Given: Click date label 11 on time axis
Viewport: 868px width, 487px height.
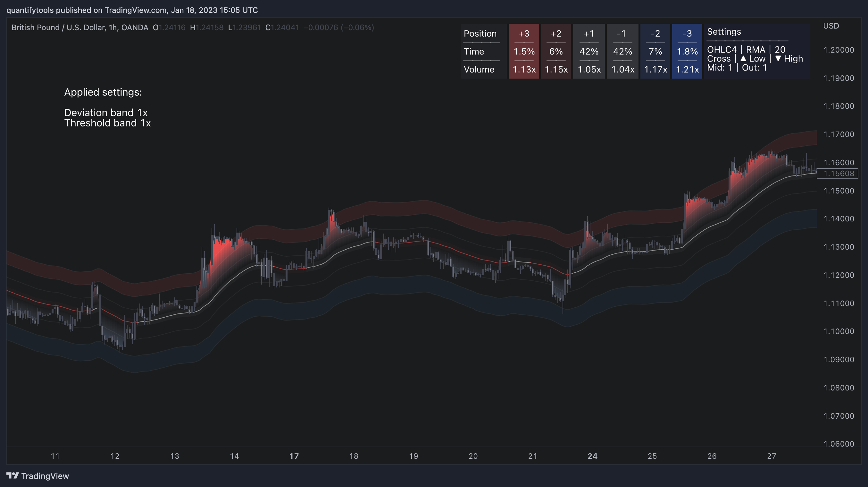Looking at the screenshot, I should (x=55, y=456).
